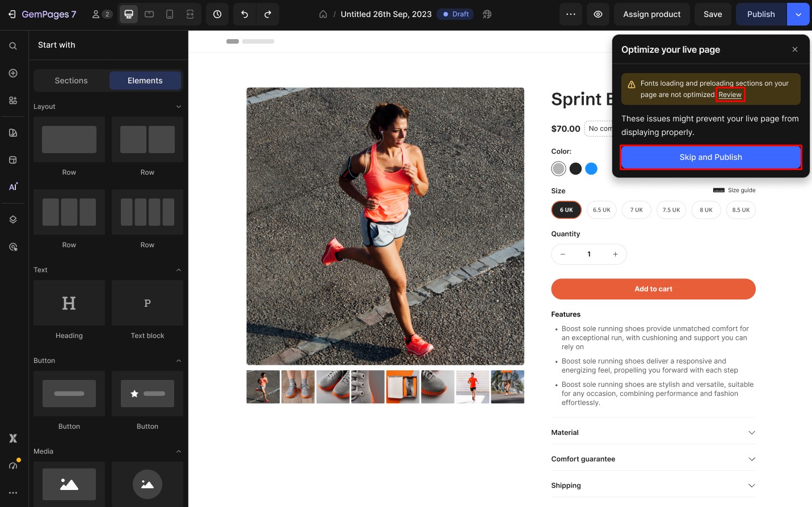The image size is (812, 507).
Task: Switch to the Sections tab
Action: 71,81
